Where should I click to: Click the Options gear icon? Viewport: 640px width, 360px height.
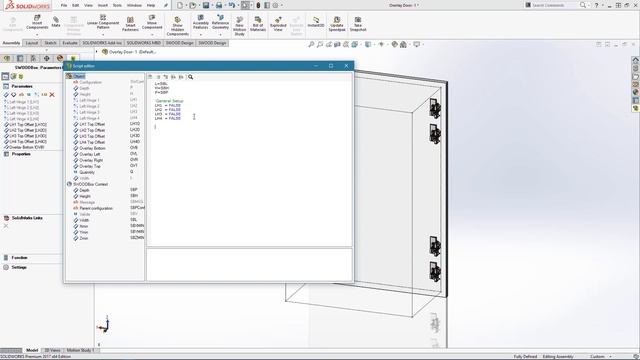tap(275, 5)
